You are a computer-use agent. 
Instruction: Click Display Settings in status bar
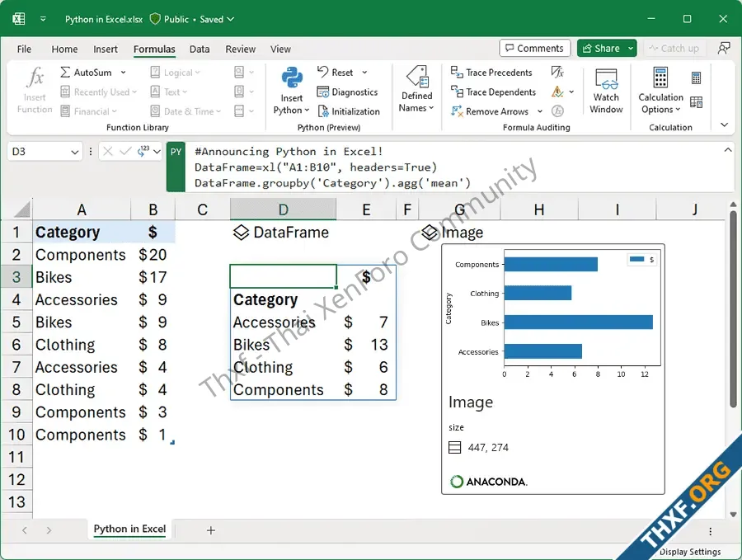coord(690,552)
